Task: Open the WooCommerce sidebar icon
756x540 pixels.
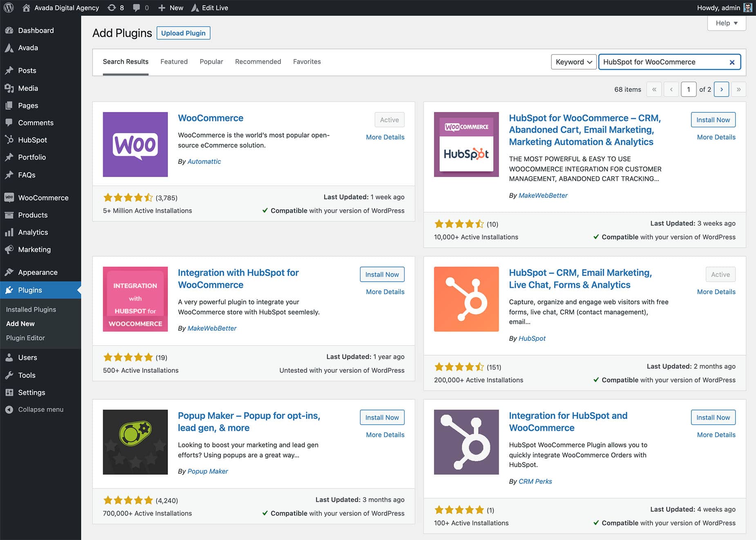Action: [x=9, y=197]
